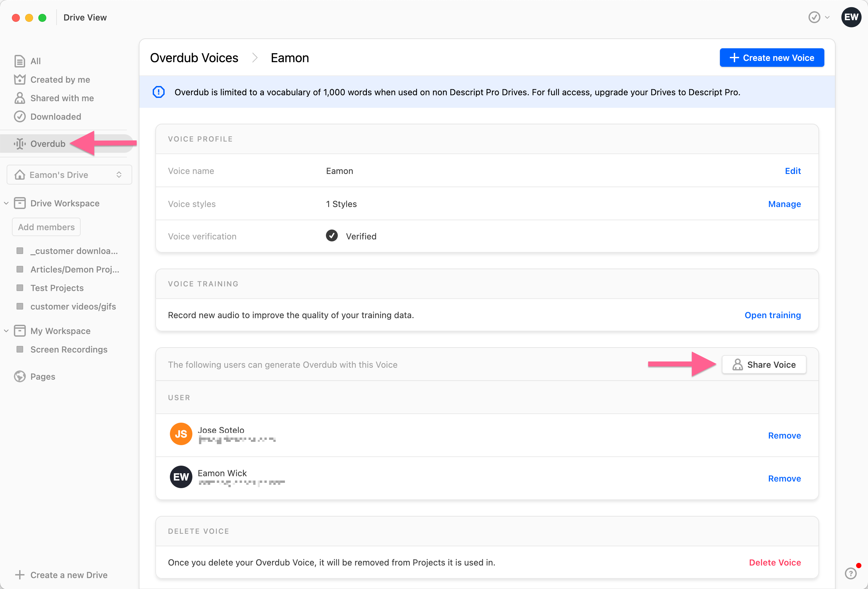
Task: Click the My Workspace archive icon
Action: (x=20, y=331)
